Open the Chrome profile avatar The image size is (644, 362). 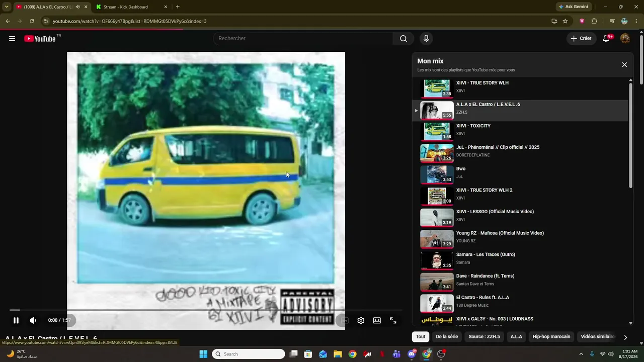624,21
